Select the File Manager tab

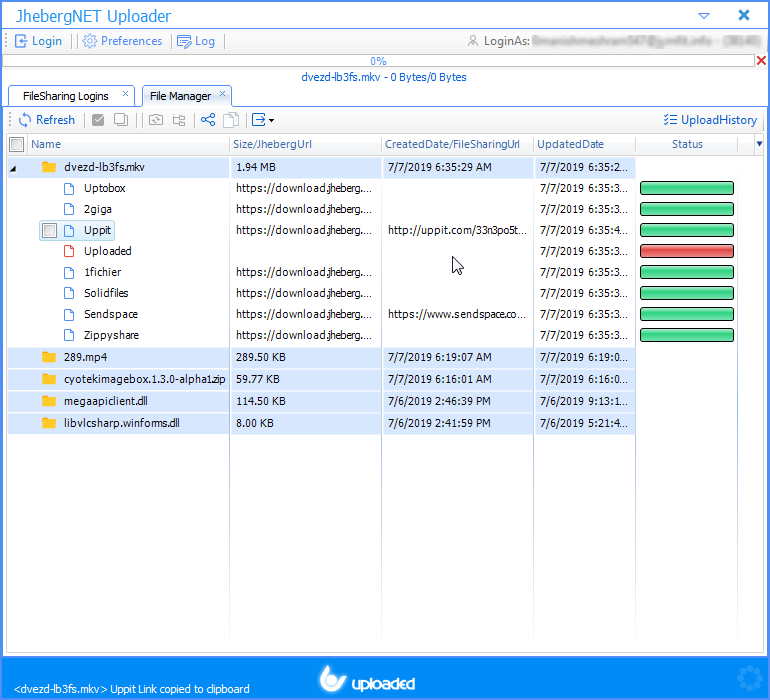(180, 96)
